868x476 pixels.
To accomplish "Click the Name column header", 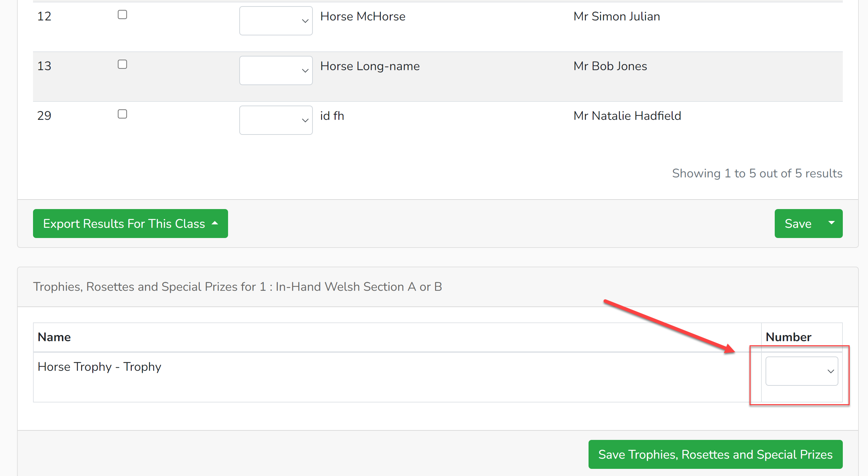I will [54, 337].
